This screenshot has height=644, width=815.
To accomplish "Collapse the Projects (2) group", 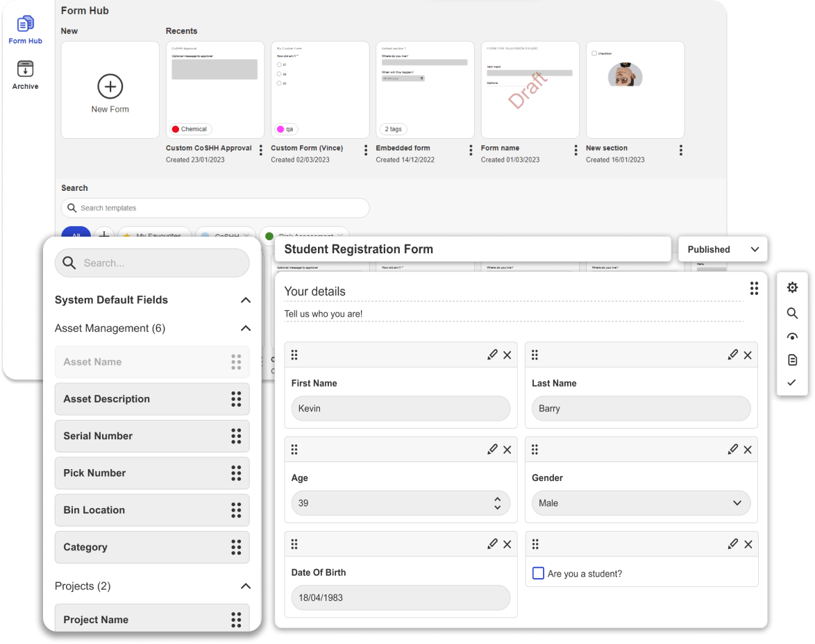I will coord(245,586).
